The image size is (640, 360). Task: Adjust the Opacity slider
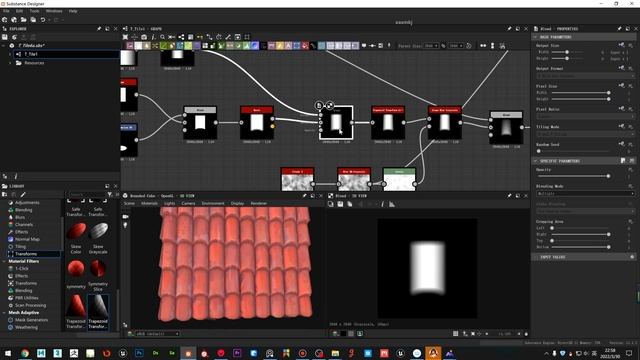573,176
